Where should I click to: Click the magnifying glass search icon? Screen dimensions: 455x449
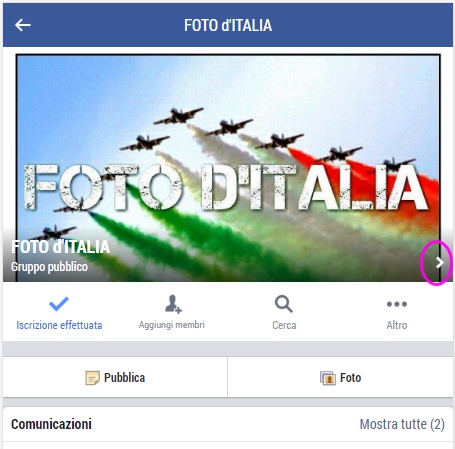(x=284, y=304)
